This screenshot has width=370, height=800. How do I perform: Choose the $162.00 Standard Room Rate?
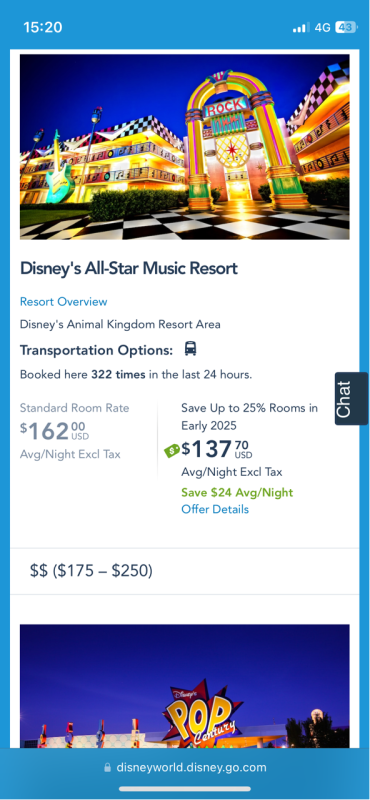click(55, 432)
